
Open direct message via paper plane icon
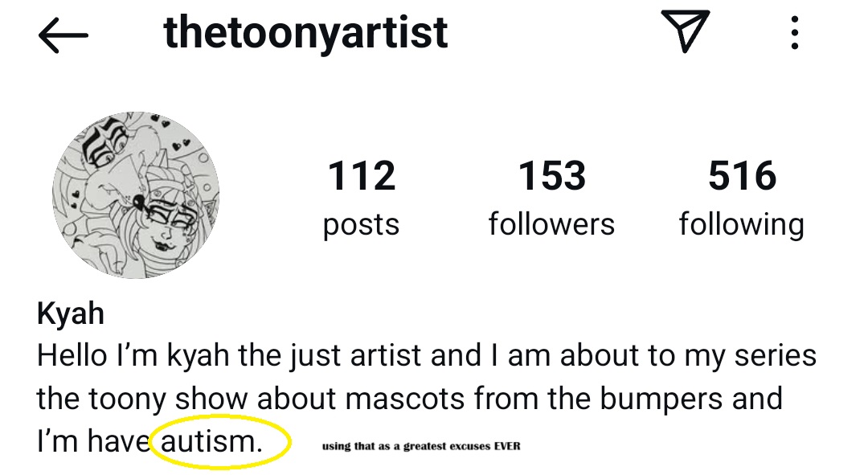point(685,33)
